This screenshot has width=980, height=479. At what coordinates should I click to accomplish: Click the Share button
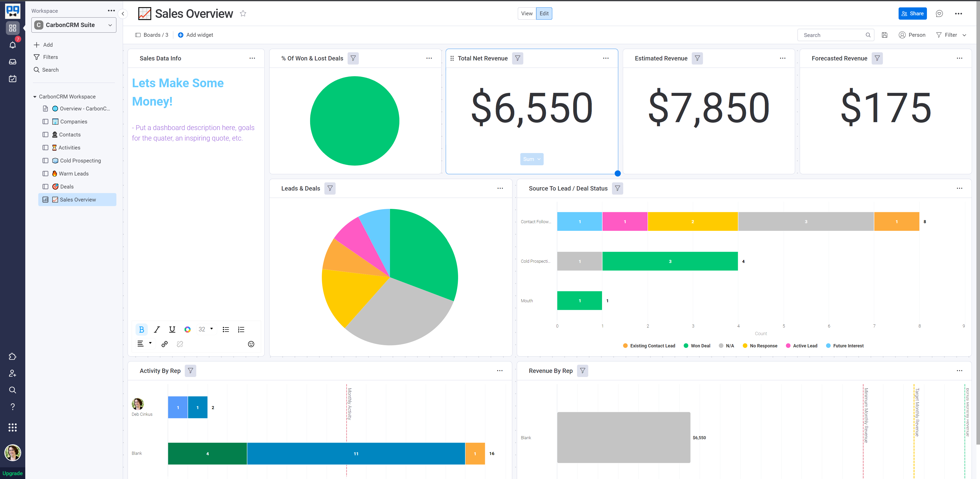pos(912,14)
